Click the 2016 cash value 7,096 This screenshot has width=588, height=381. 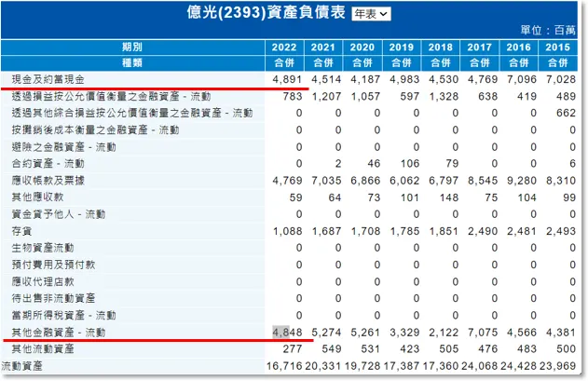point(522,79)
